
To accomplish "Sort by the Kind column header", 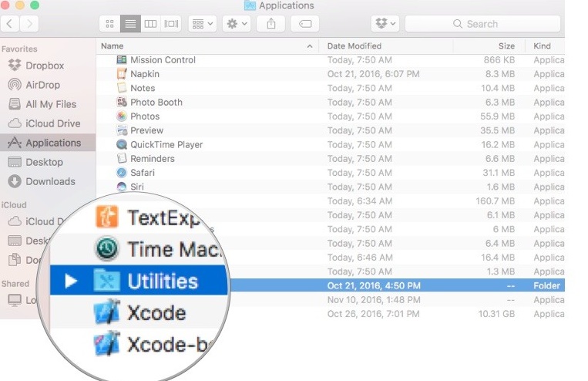I will pos(542,46).
